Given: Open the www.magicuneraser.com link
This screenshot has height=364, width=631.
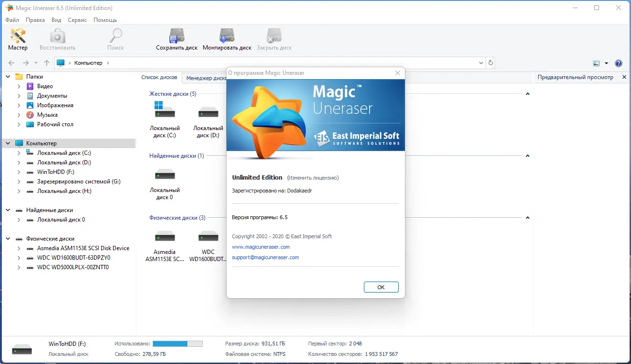Looking at the screenshot, I should pos(261,247).
